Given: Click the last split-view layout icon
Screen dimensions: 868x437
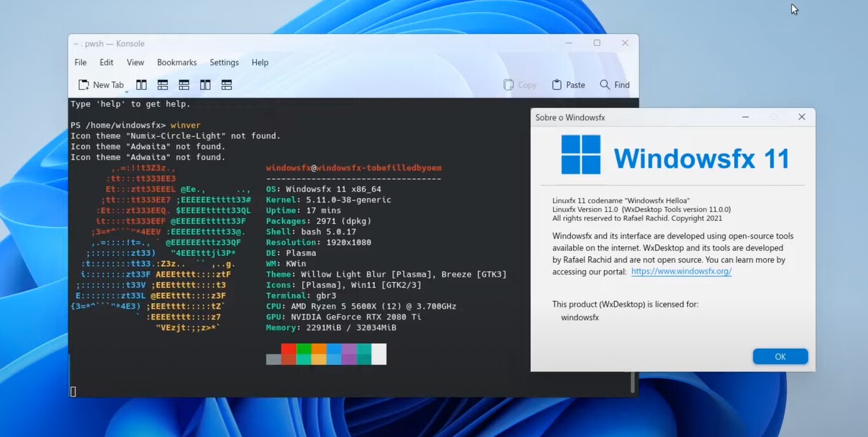Looking at the screenshot, I should (226, 84).
